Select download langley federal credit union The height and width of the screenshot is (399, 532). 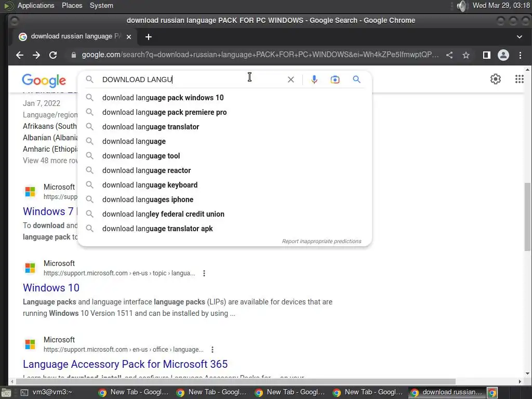(x=224, y=215)
